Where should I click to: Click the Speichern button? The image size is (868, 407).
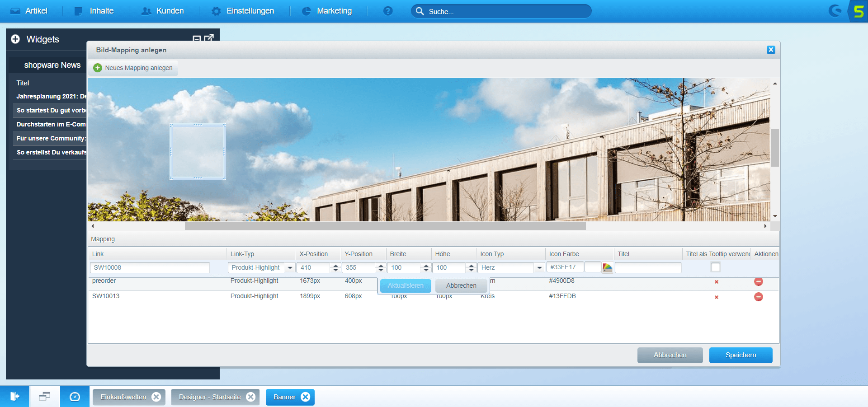click(x=741, y=355)
